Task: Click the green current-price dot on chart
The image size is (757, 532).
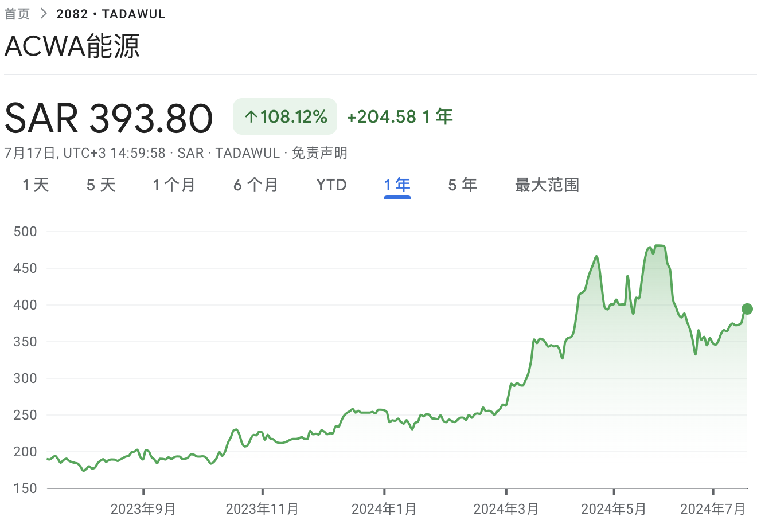Action: coord(747,309)
